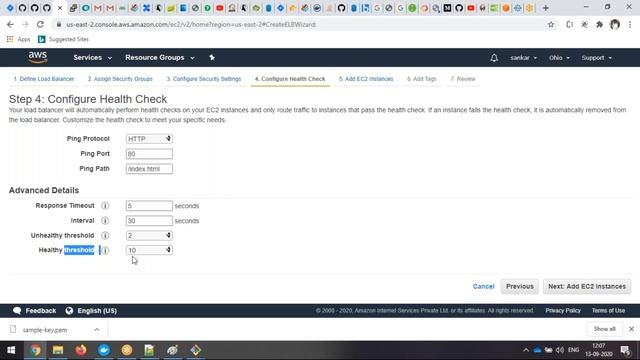Open Suggested Sites bookmark
This screenshot has height=360, width=640.
click(63, 39)
